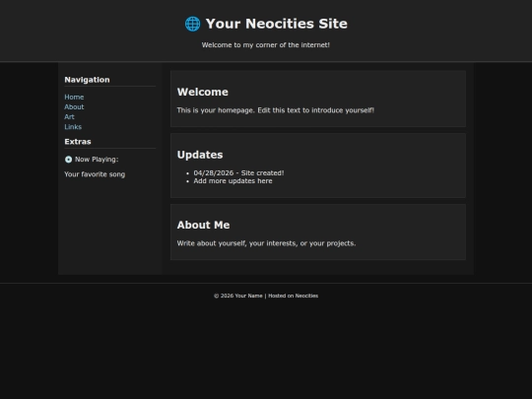
Task: Click the Now Playing disc icon
Action: click(68, 160)
